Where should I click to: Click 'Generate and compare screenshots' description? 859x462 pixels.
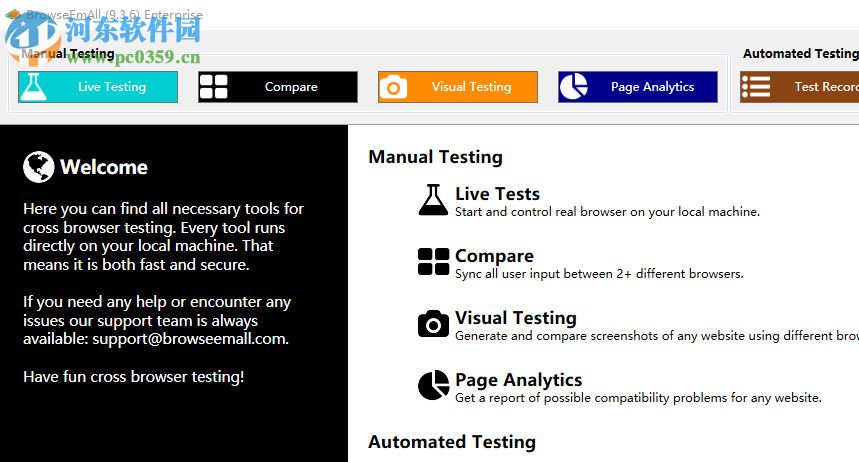[657, 335]
